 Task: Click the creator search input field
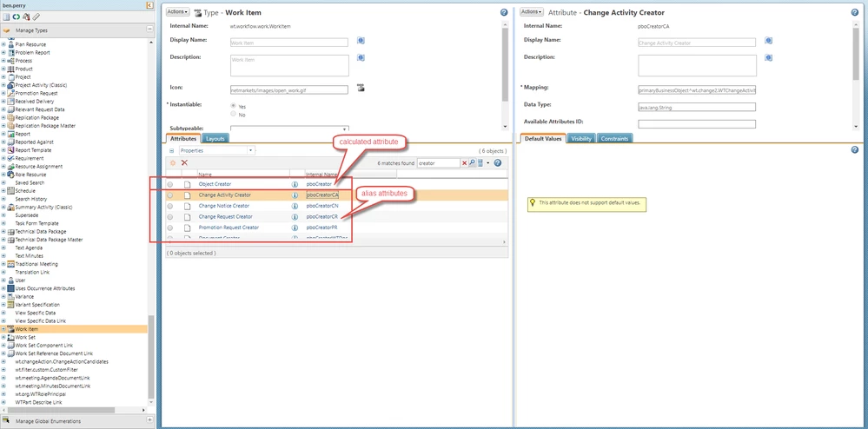click(x=439, y=163)
